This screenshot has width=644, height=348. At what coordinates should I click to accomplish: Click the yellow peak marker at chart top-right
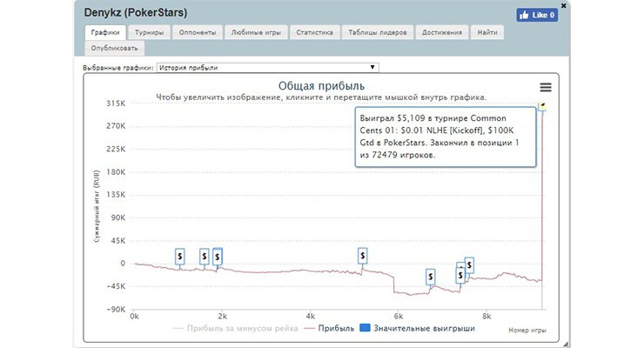pyautogui.click(x=542, y=104)
